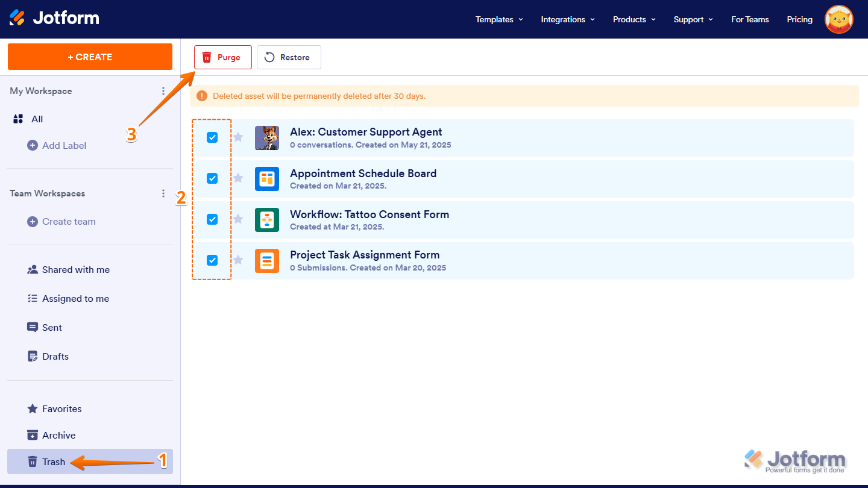
Task: Deselect the Project Task Assignment Form checkbox
Action: pyautogui.click(x=212, y=260)
